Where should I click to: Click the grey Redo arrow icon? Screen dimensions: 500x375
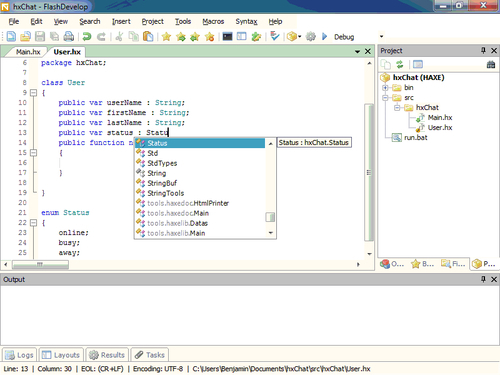pyautogui.click(x=101, y=36)
